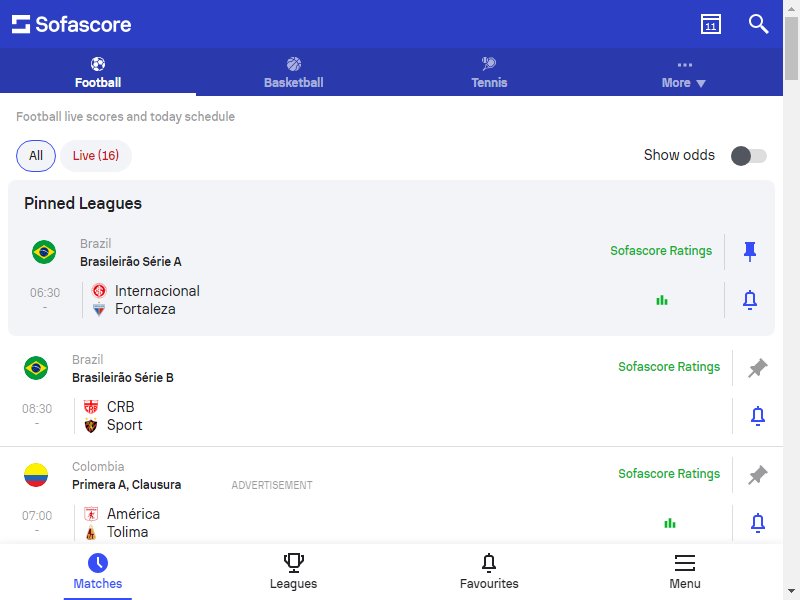
Task: Enable notification bell for América vs Tolima
Action: (x=758, y=523)
